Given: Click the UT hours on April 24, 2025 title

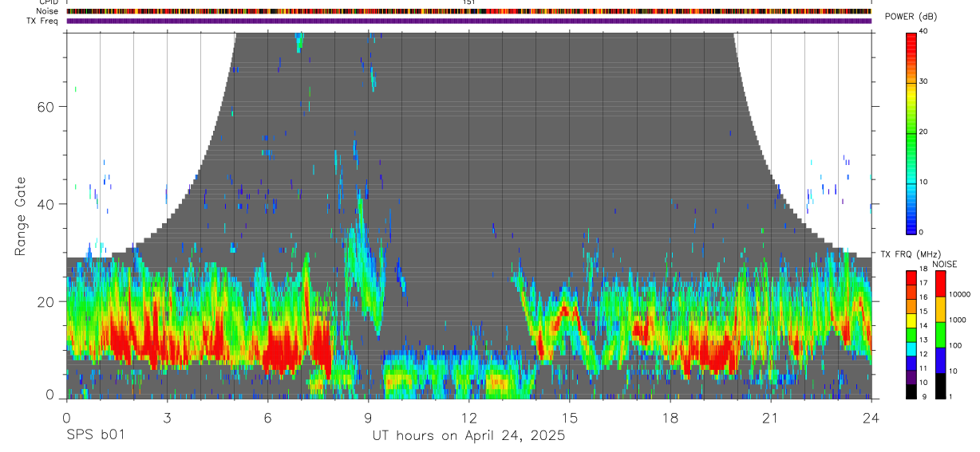Looking at the screenshot, I should 468,436.
